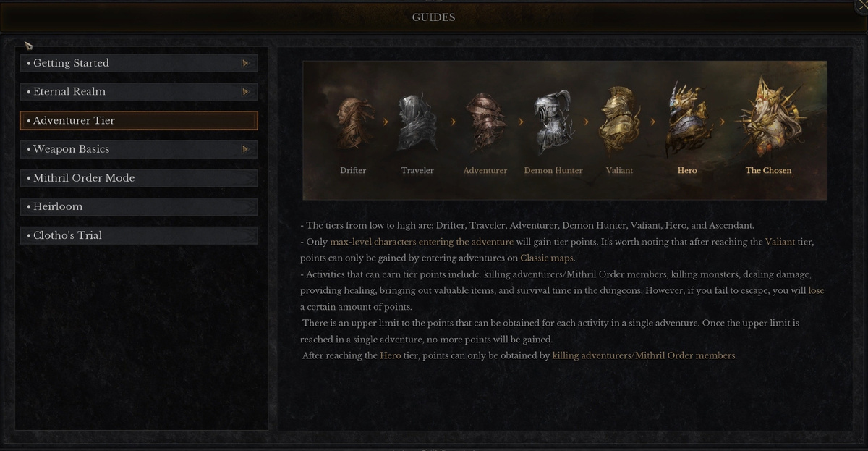Click the arrow between Drifter and Traveler

[x=386, y=122]
